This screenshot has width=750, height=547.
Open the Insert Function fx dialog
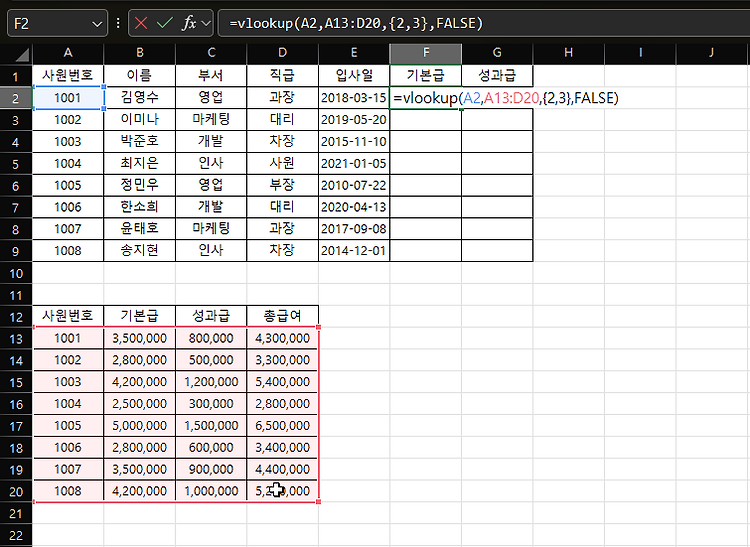pyautogui.click(x=189, y=23)
